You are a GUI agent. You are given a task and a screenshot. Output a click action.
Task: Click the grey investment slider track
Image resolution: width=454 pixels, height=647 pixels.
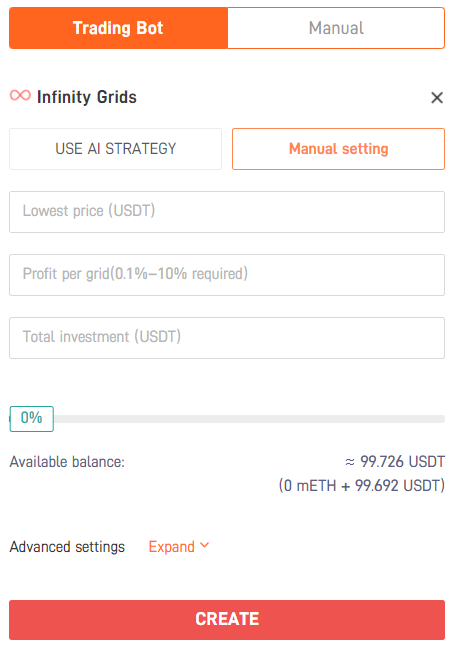[249, 419]
